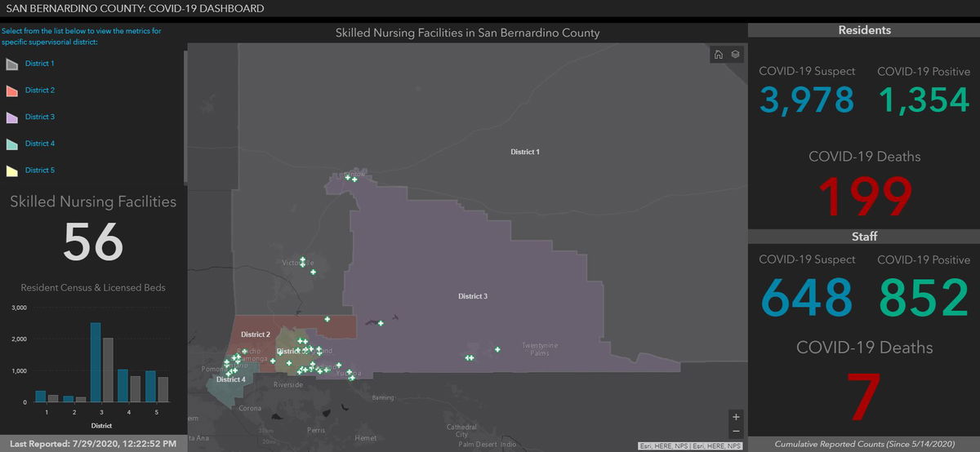Click the scrollbar beside the district list
This screenshot has width=980, height=452.
pyautogui.click(x=185, y=114)
